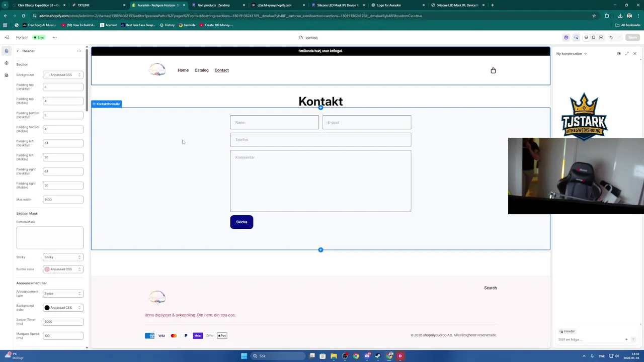The height and width of the screenshot is (362, 644).
Task: Click the E-post input field
Action: pos(367,122)
